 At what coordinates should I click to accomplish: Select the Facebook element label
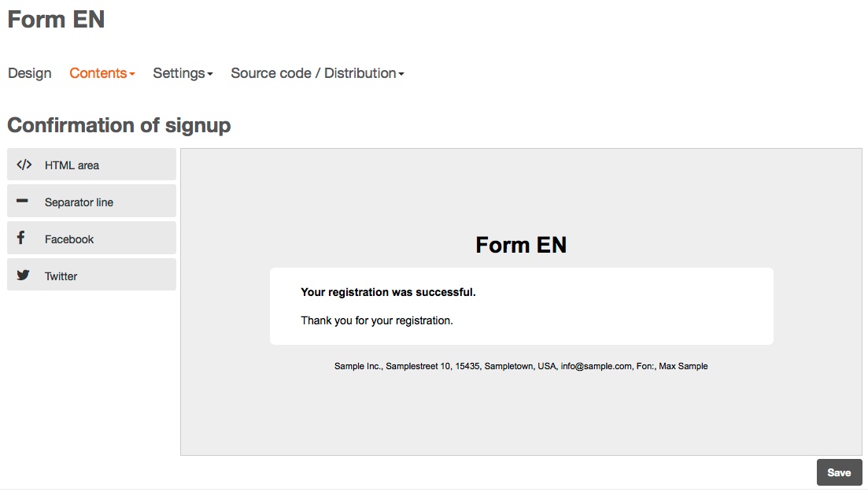click(69, 239)
